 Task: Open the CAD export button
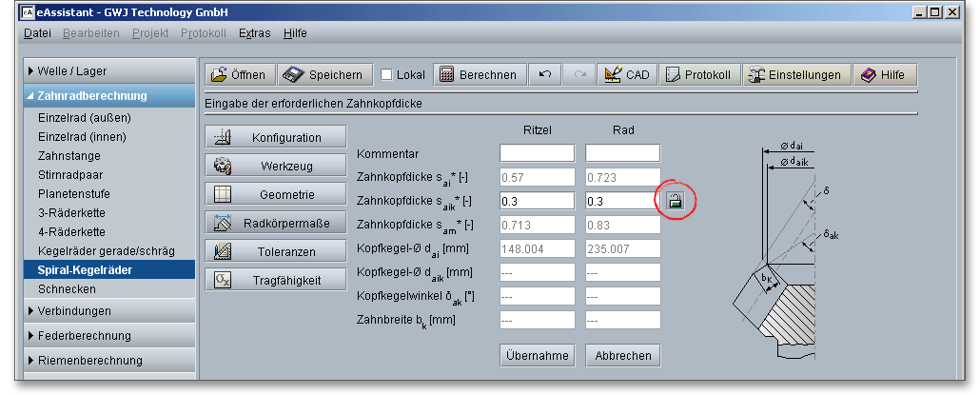pos(625,75)
